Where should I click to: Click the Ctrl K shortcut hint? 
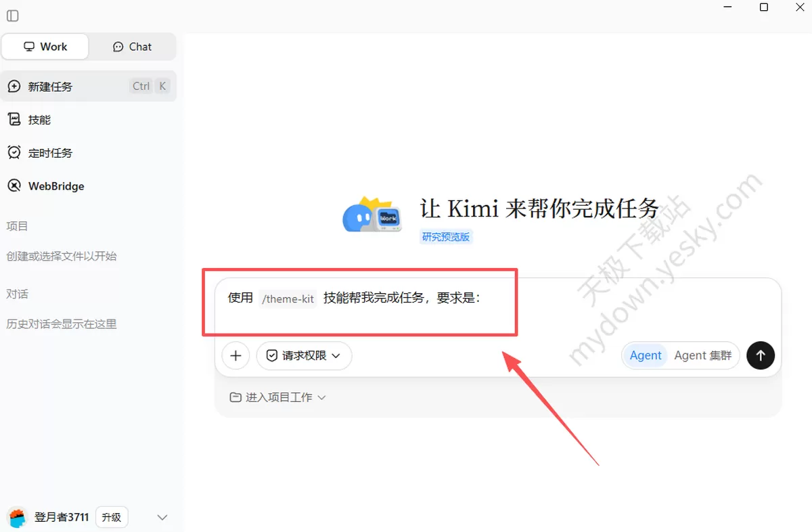(150, 86)
